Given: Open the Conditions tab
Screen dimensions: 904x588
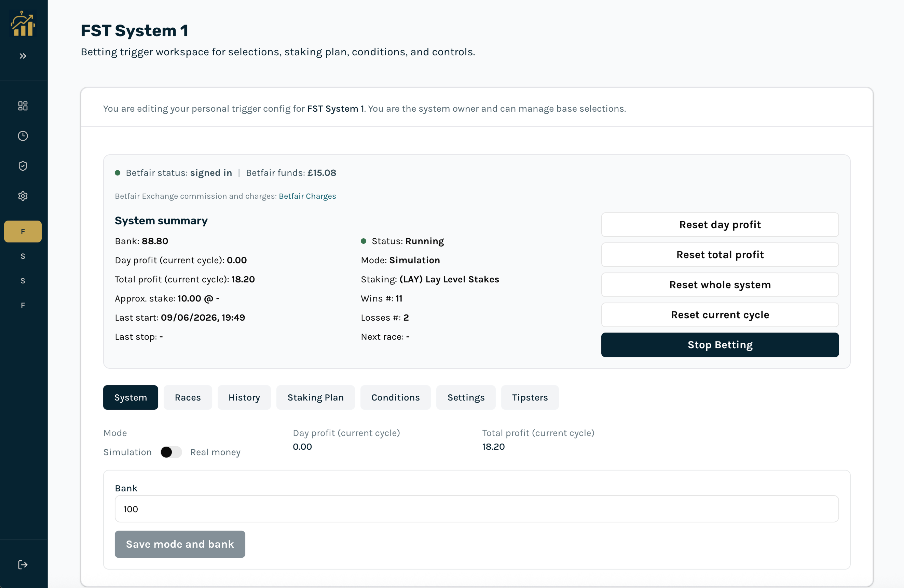Looking at the screenshot, I should click(x=395, y=397).
